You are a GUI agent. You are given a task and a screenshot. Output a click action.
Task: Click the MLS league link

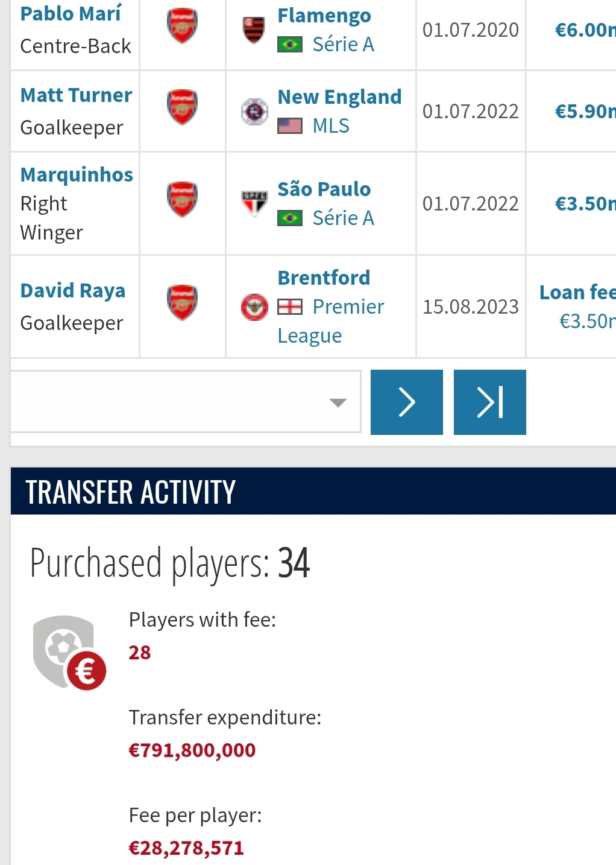coord(331,126)
